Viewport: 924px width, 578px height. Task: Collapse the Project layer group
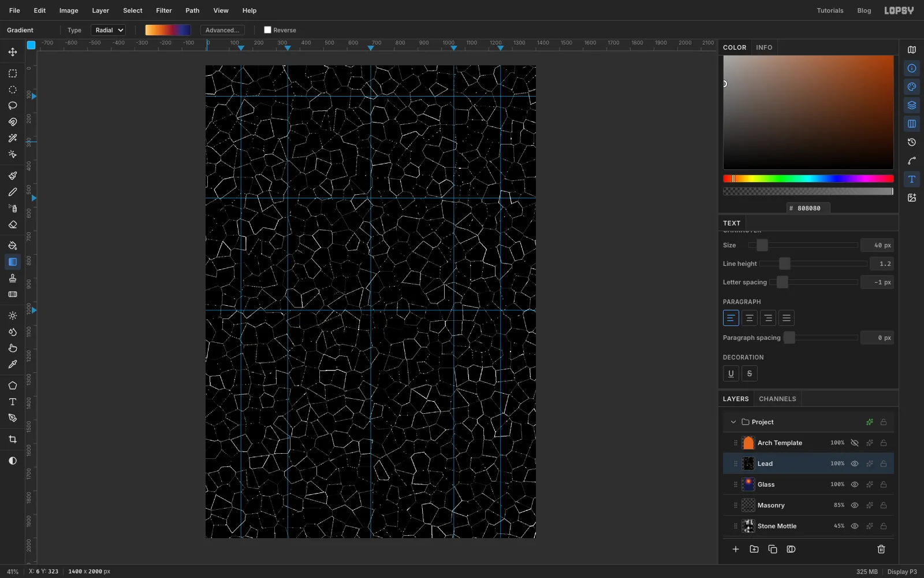coord(733,422)
